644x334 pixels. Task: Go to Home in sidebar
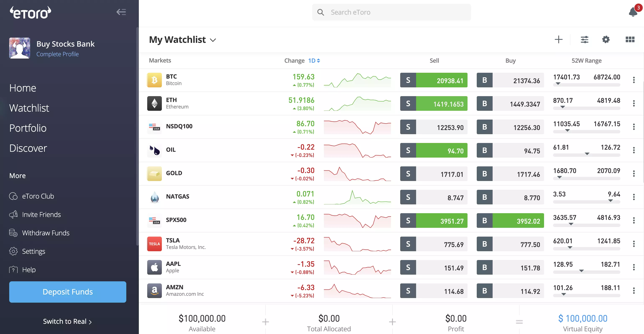click(x=23, y=88)
